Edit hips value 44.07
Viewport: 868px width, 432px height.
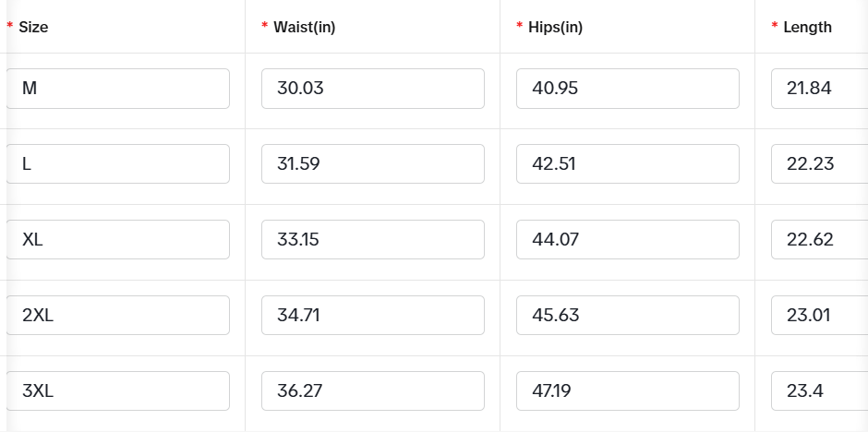628,239
